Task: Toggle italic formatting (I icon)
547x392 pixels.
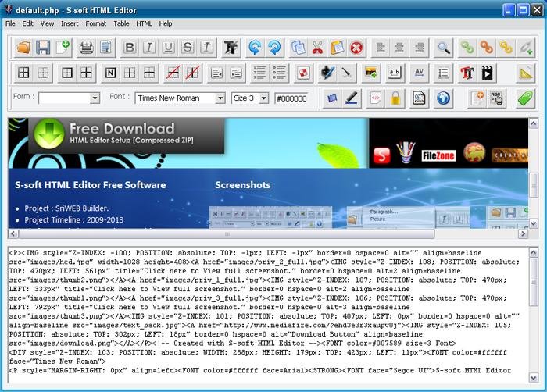Action: pyautogui.click(x=149, y=47)
